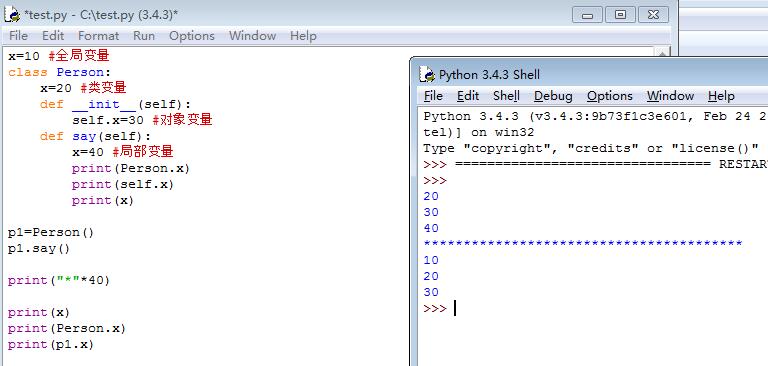Screen dimensions: 768x366
Task: Open the Window menu in test.py editor
Action: (x=252, y=36)
